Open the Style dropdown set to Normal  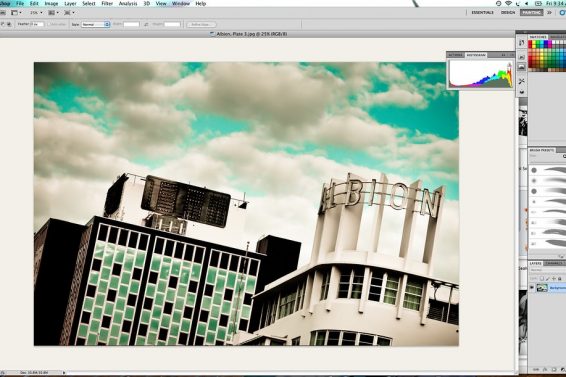pyautogui.click(x=95, y=24)
